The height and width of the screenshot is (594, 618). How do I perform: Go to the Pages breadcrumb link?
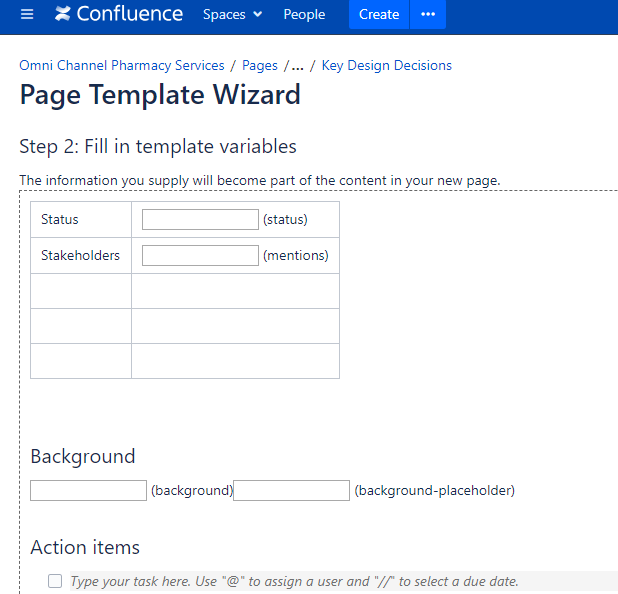pos(260,65)
